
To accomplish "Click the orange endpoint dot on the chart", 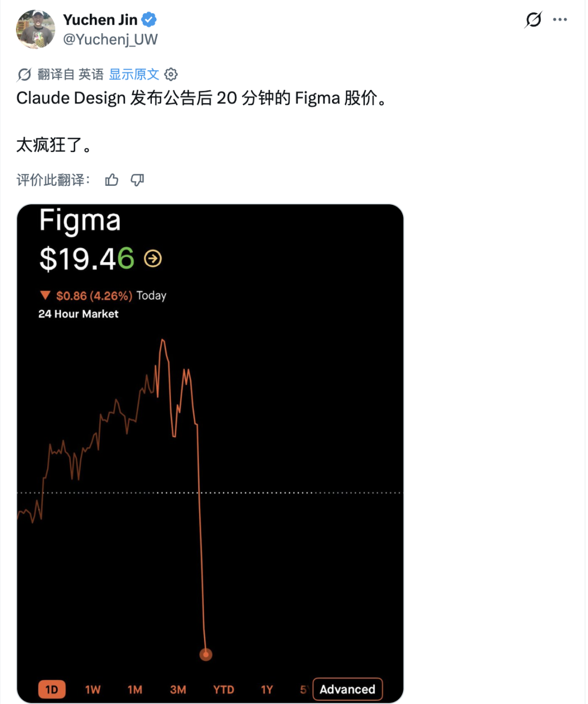I will [206, 654].
